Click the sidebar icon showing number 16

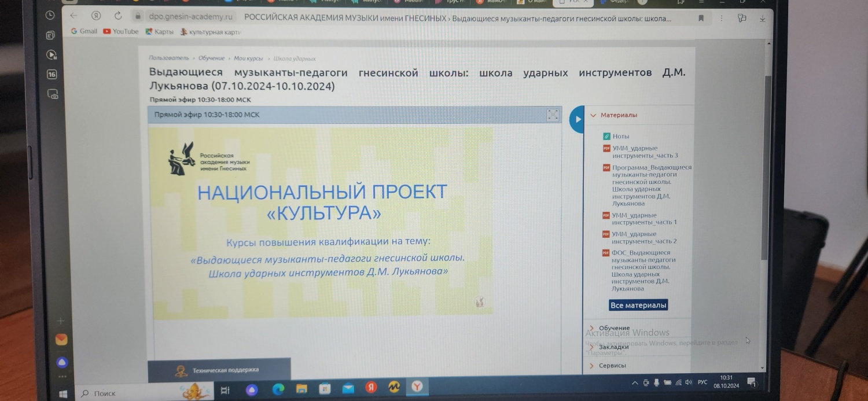click(52, 74)
